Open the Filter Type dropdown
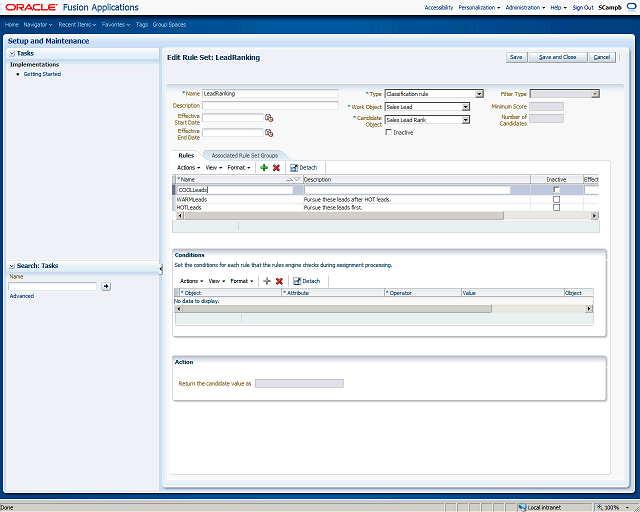Viewport: 640px width, 512px height. click(x=595, y=94)
